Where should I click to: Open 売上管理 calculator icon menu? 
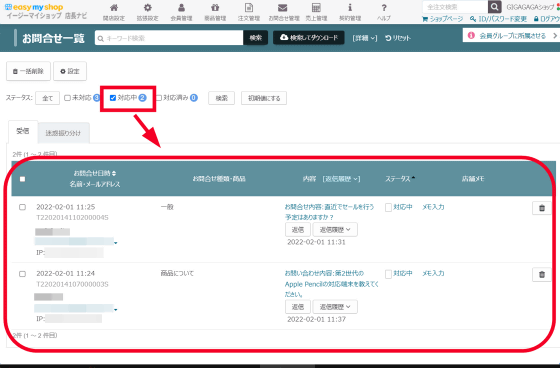316,12
